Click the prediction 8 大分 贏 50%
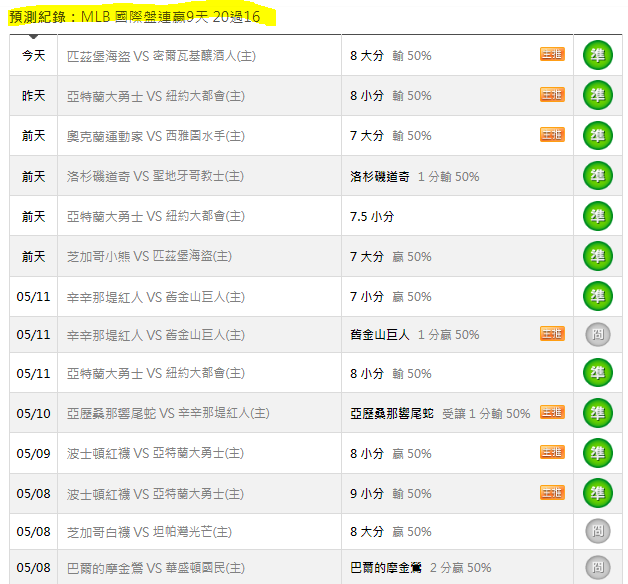628x584 pixels. [390, 532]
